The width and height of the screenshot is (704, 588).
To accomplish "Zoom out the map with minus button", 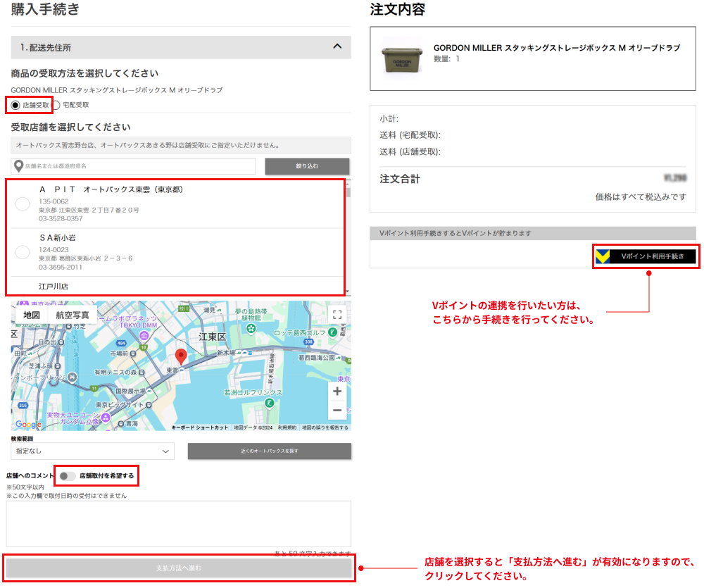I will 337,410.
